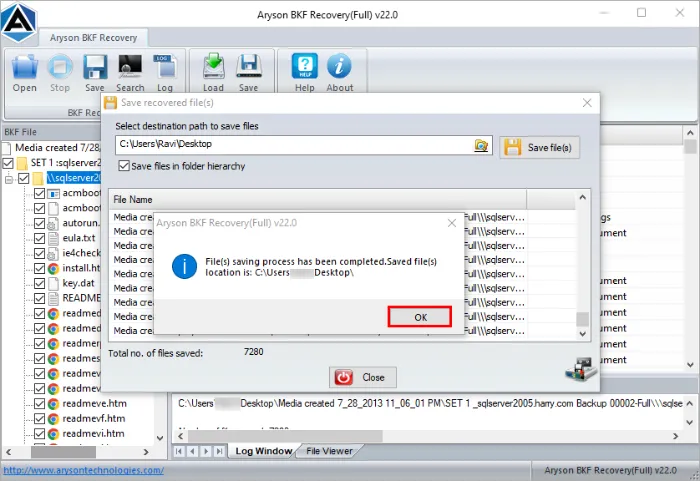Open the arysontechnologies.com link
This screenshot has width=700, height=481.
83,470
